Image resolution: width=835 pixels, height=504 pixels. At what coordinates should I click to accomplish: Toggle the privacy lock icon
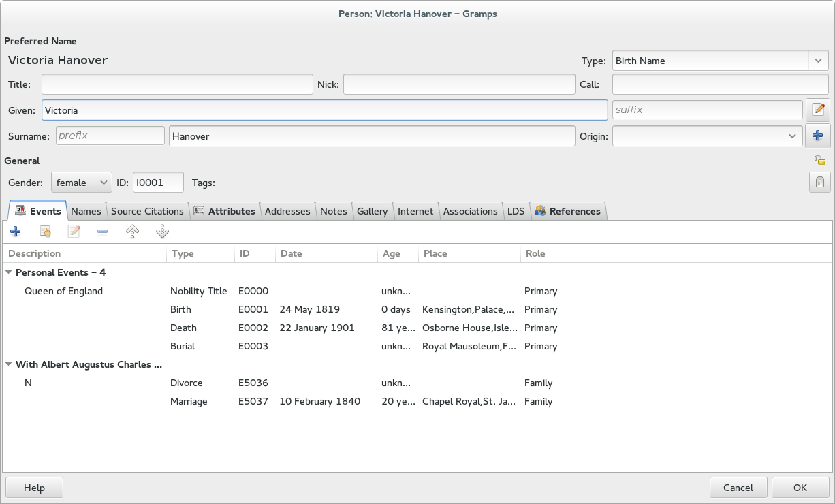click(x=820, y=161)
